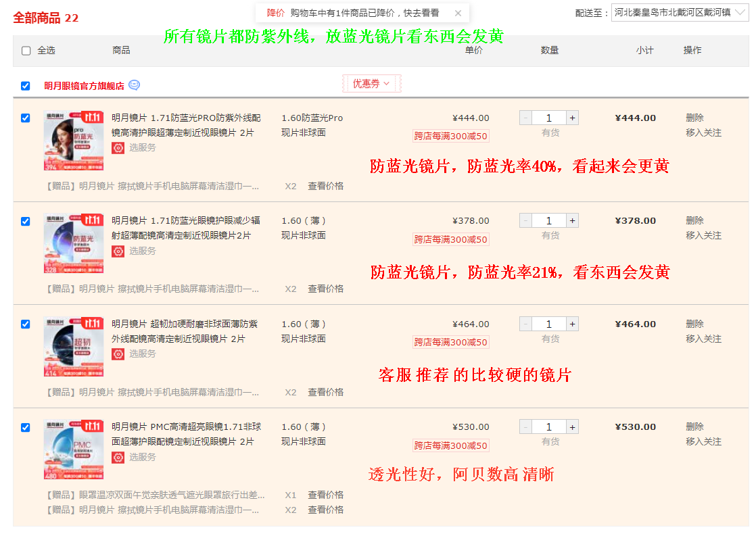756x536 pixels.
Task: Open the 眼罩温凉双面午觉 gift item link
Action: click(x=156, y=495)
